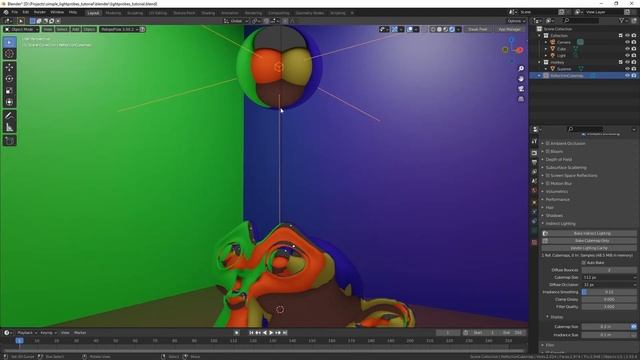Image resolution: width=640 pixels, height=360 pixels.
Task: Click the red X axis gizmo
Action: 520,50
